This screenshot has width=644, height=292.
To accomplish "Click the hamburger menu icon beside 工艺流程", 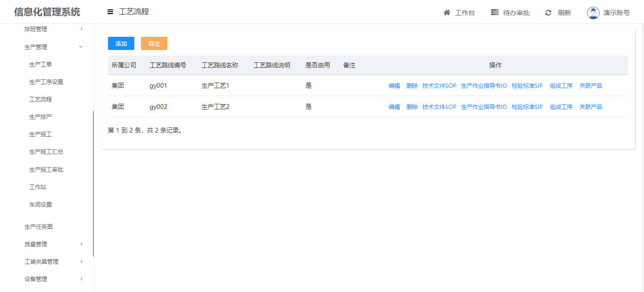I will [x=110, y=12].
